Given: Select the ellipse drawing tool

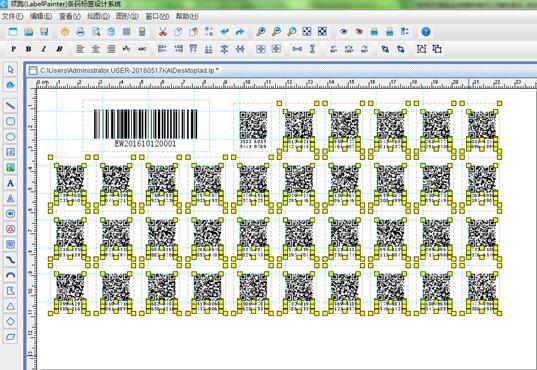Looking at the screenshot, I should 11,137.
